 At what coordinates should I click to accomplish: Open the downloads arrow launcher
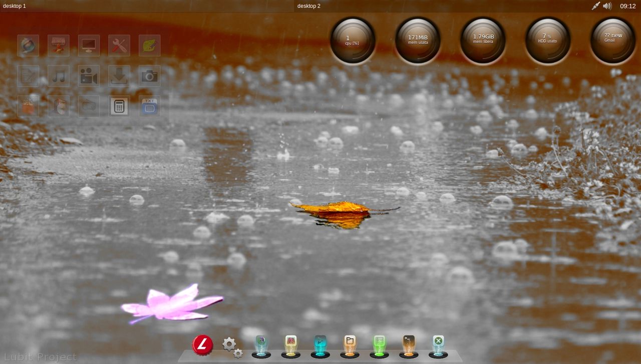(119, 76)
